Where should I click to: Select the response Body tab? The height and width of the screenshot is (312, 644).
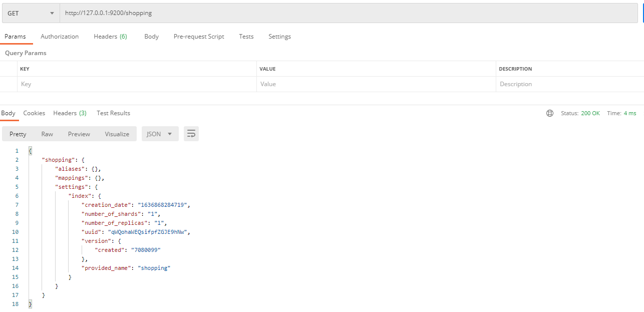[x=8, y=113]
